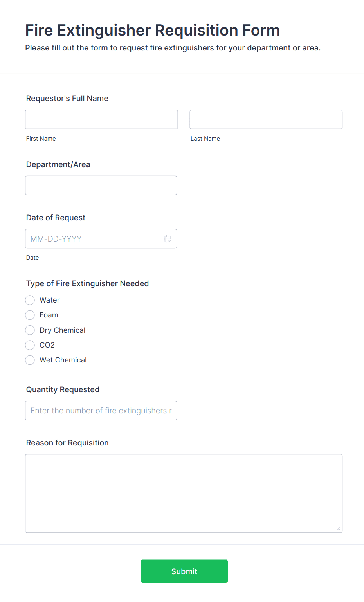Screen dimensions: 364x602
Task: Click the textarea resize handle
Action: click(338, 528)
